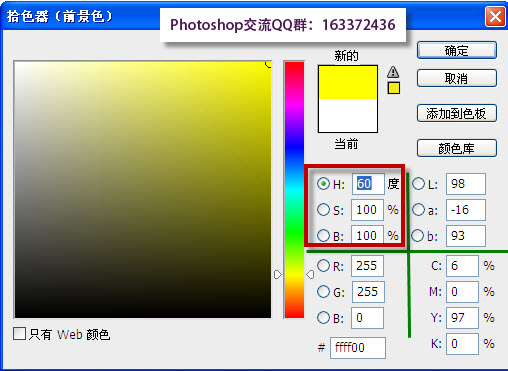Enable the 只有 Web 颜色 checkbox

click(x=19, y=333)
